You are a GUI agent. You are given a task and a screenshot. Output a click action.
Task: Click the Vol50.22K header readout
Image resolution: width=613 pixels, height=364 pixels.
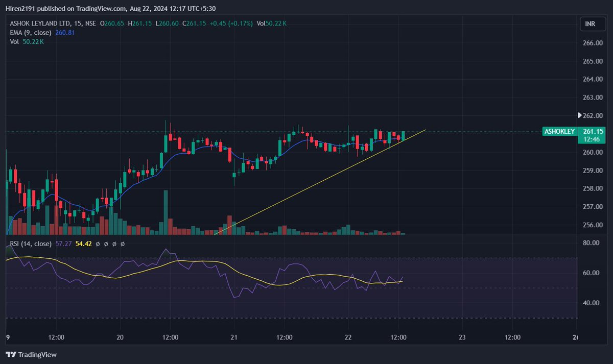(x=271, y=23)
